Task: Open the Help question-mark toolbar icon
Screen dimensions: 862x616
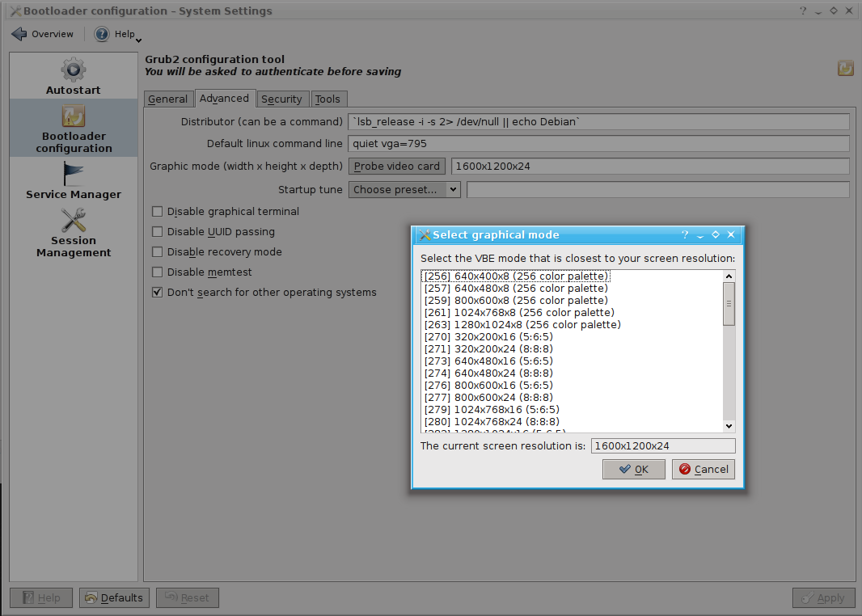Action: 102,34
